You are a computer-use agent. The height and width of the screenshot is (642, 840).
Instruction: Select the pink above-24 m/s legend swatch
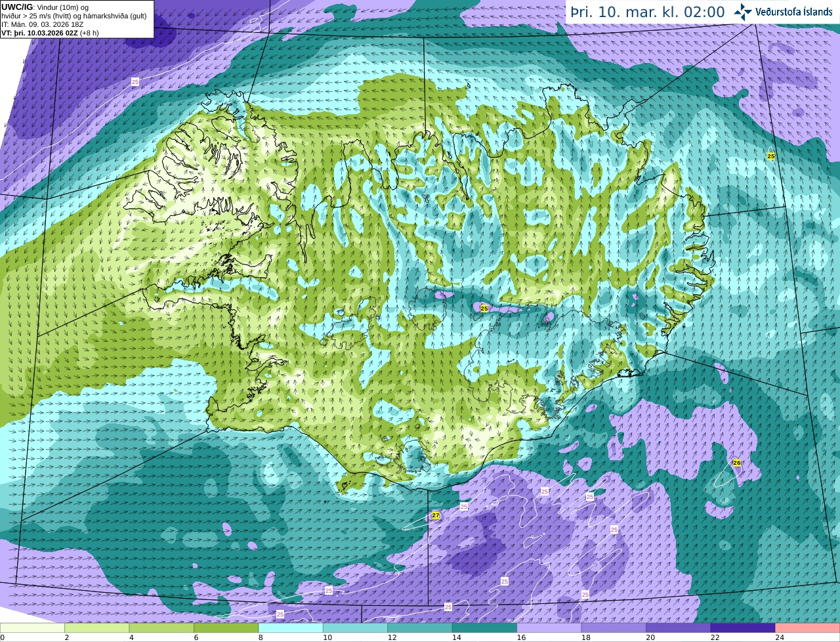[808, 628]
